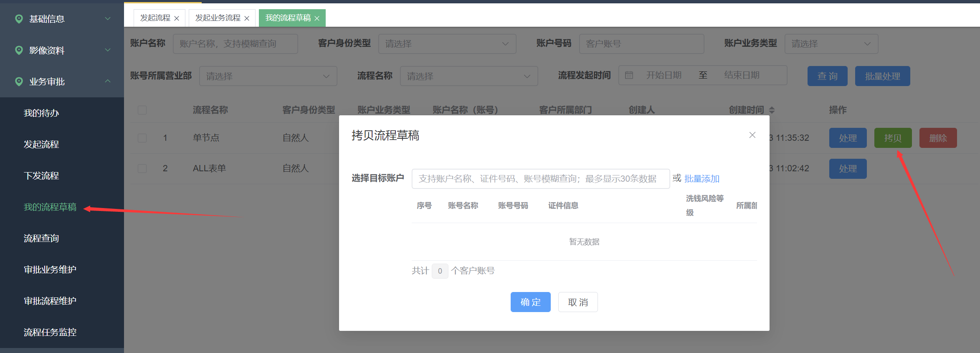Open 发起流程 in the sidebar

tap(41, 145)
